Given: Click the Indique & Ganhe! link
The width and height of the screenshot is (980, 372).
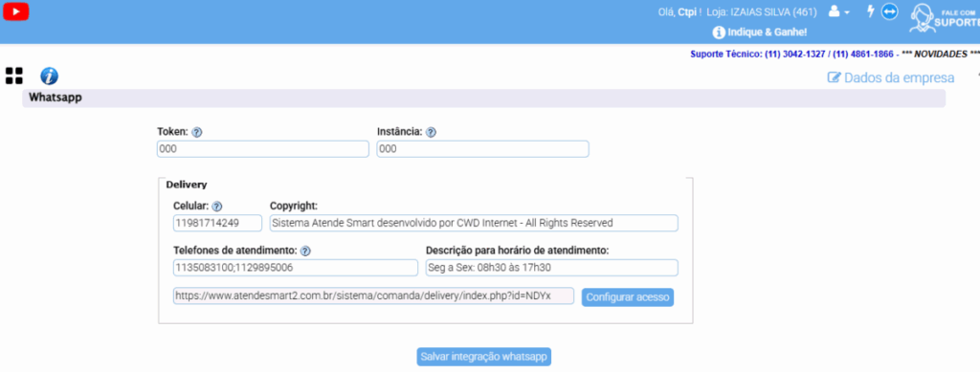Looking at the screenshot, I should (768, 32).
